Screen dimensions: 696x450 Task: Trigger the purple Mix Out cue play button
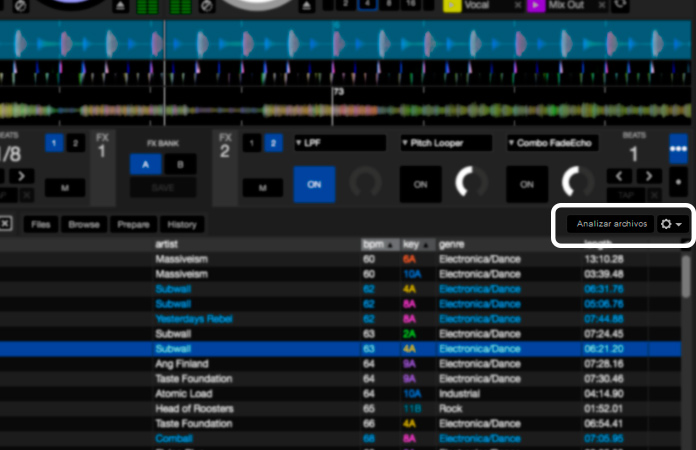click(535, 5)
